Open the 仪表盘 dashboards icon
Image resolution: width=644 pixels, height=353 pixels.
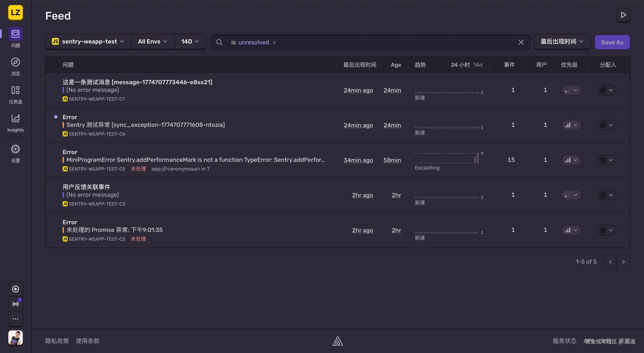[15, 90]
